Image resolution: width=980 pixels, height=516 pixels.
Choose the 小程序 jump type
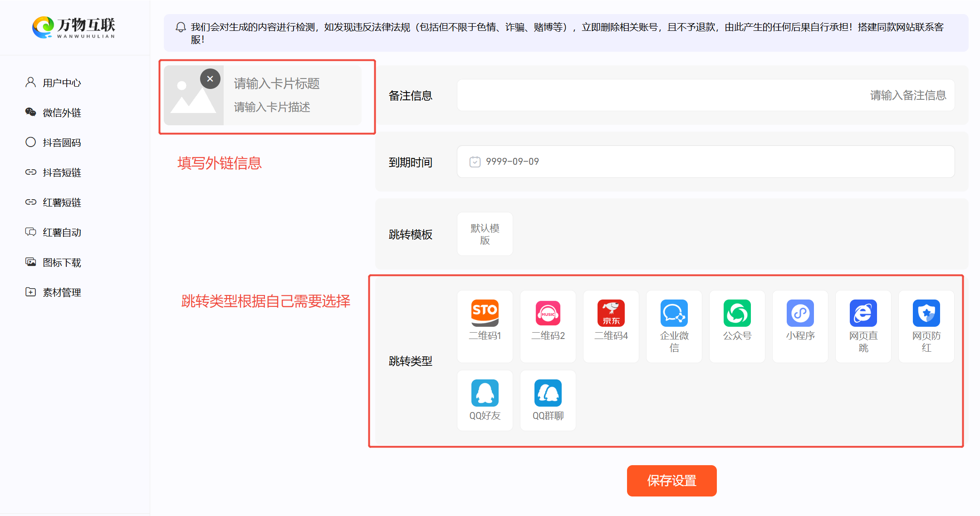[x=800, y=326]
